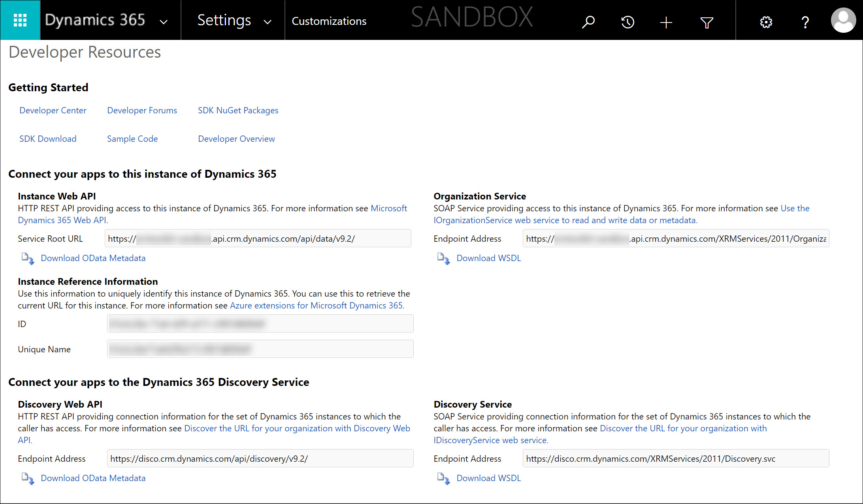The height and width of the screenshot is (504, 863).
Task: Click the Organization Service Endpoint Address field
Action: 676,239
